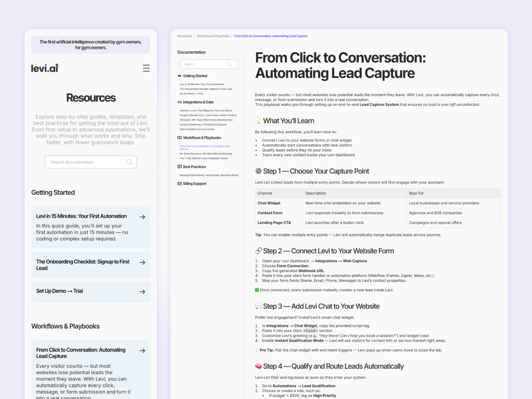
Task: Click the Documentation sidebar title
Action: coord(191,52)
